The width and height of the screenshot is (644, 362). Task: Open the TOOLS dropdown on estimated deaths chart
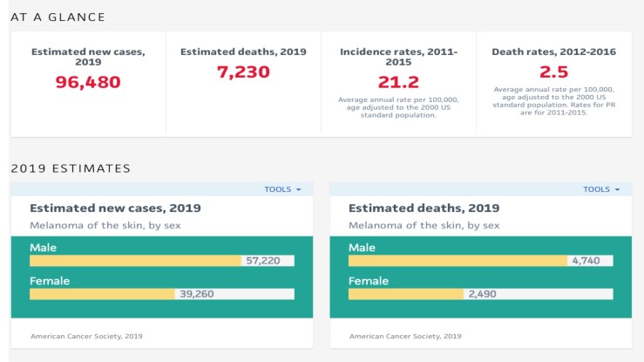click(601, 189)
